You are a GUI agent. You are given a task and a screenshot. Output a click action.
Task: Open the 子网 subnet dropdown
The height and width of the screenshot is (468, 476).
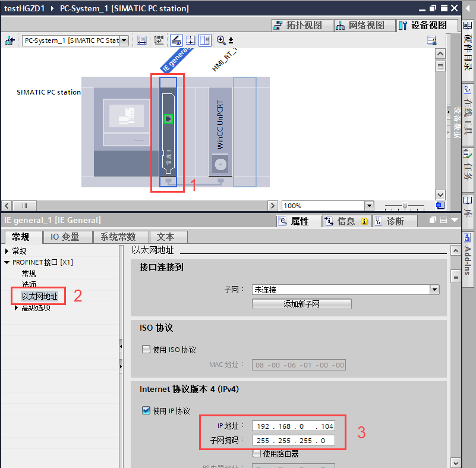[x=434, y=290]
